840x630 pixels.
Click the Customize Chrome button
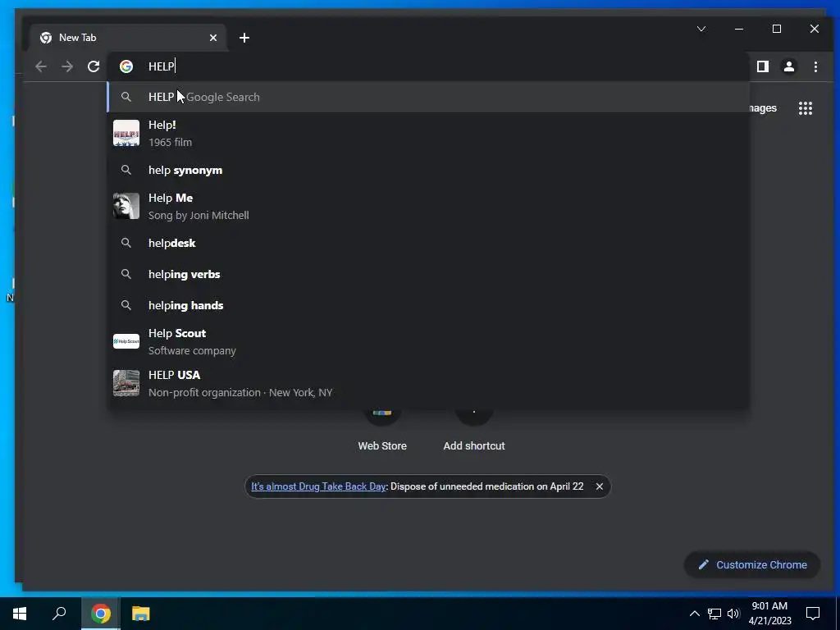point(752,564)
